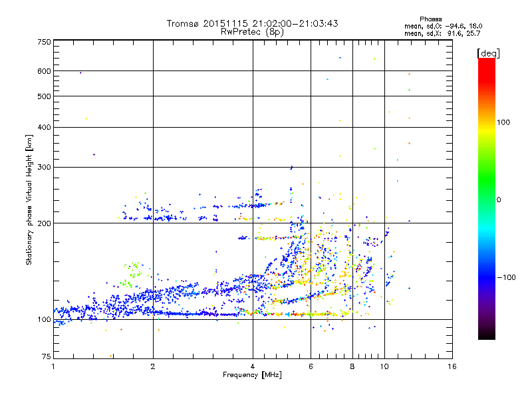Click the y-axis label '100'
The height and width of the screenshot is (399, 532).
tap(44, 319)
